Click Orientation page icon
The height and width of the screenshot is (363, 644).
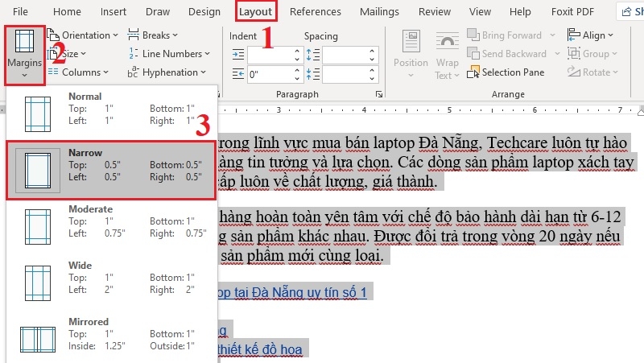[53, 35]
